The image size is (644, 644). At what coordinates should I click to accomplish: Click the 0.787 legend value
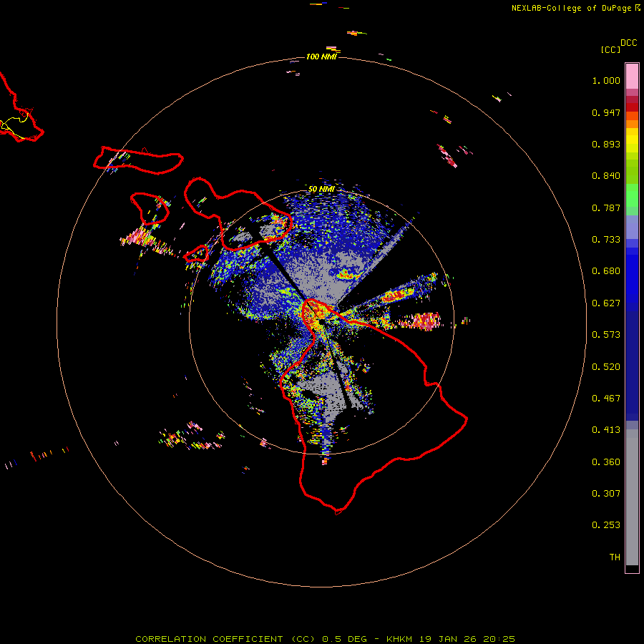pyautogui.click(x=606, y=208)
